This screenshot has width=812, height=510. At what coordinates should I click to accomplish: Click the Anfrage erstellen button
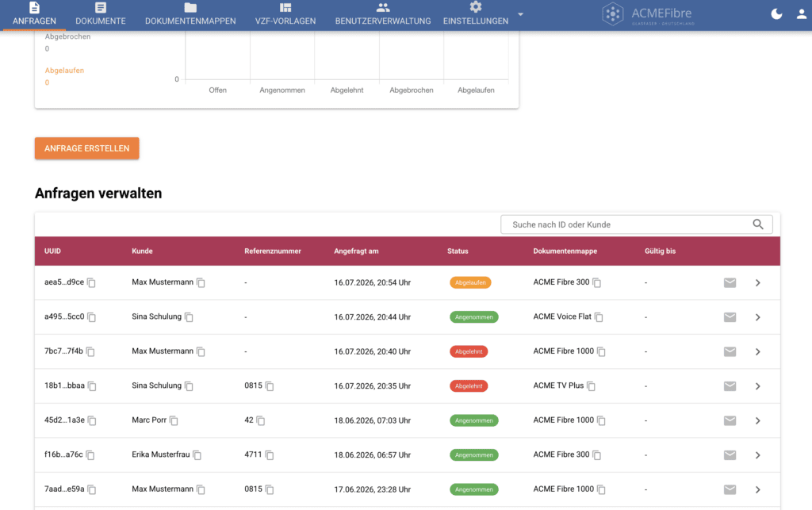(87, 148)
